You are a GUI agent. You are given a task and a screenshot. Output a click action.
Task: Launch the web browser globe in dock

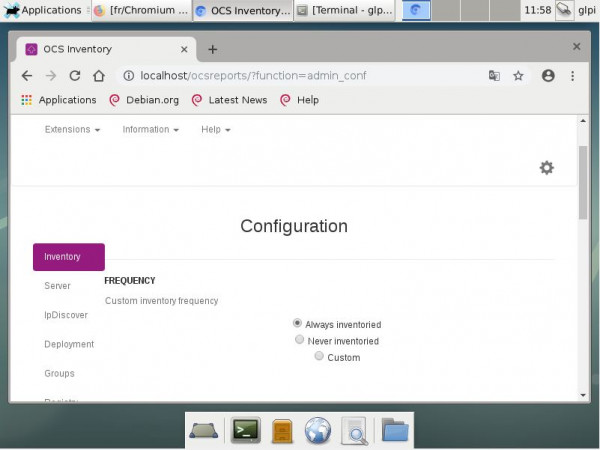pos(318,430)
